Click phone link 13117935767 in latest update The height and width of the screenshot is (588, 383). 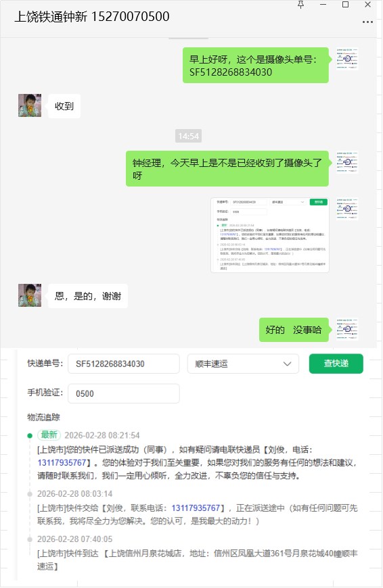pos(62,463)
